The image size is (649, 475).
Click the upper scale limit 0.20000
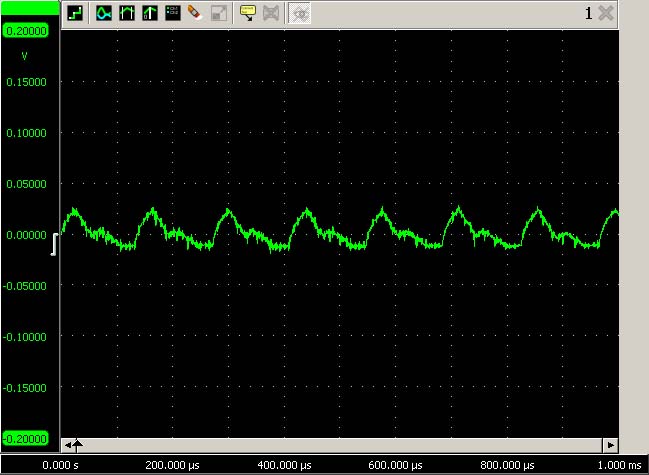[26, 31]
